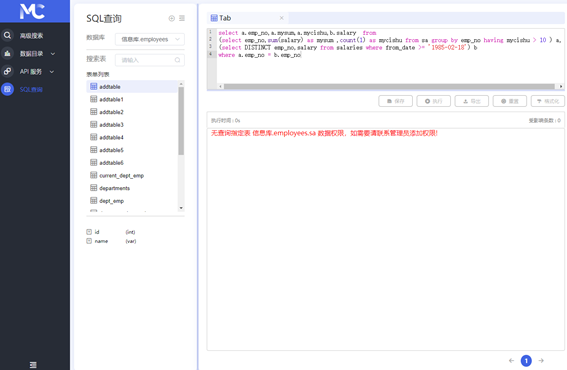Open the employees database dropdown
Screen dimensions: 567x370
click(x=150, y=39)
